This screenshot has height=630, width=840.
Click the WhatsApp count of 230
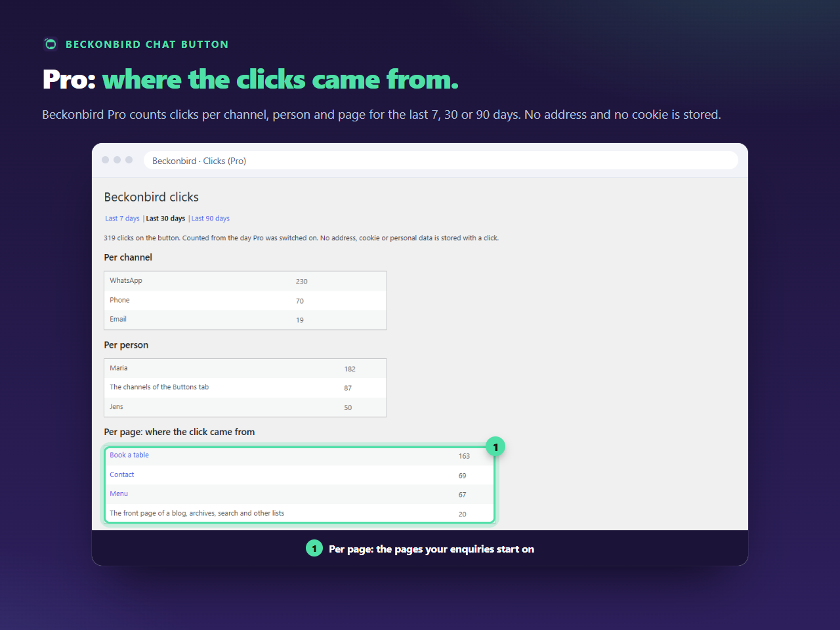pyautogui.click(x=302, y=282)
